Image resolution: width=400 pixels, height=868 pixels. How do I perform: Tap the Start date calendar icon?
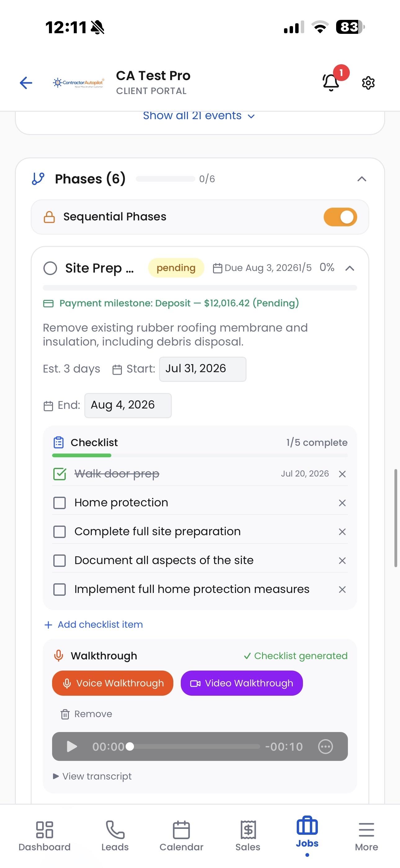coord(117,369)
